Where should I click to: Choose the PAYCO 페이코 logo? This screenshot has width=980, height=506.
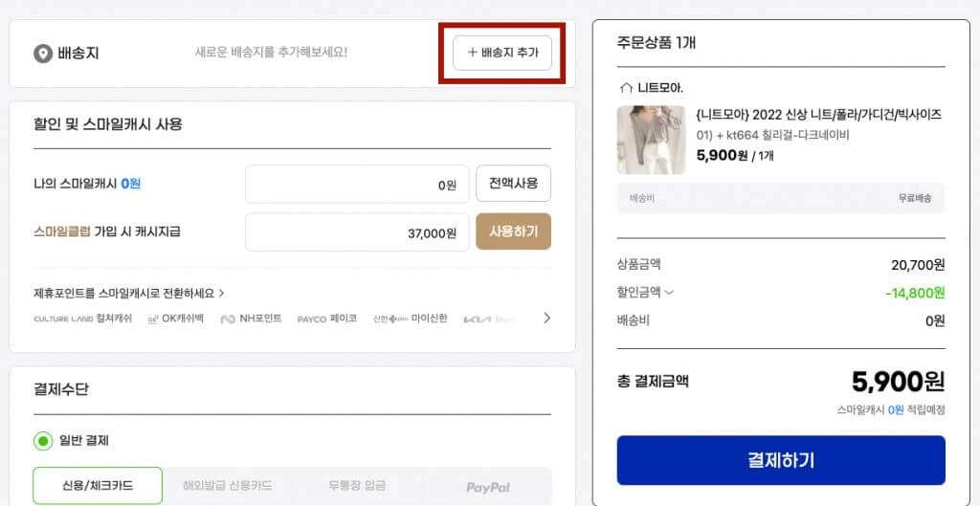(x=327, y=319)
